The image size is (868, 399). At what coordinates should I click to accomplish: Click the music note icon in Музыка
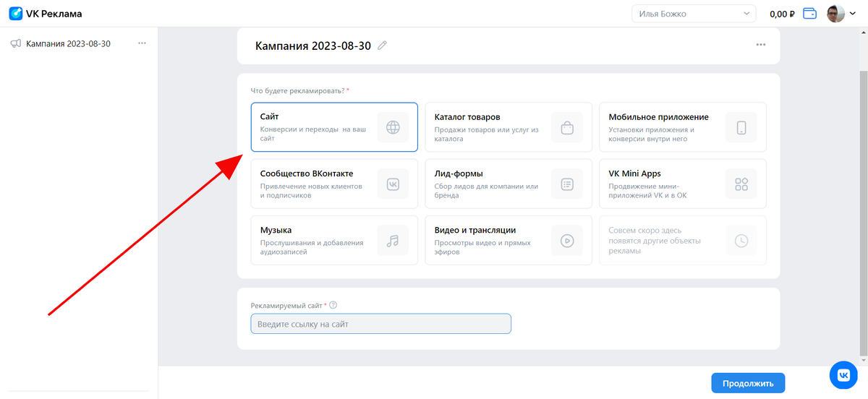pos(393,241)
